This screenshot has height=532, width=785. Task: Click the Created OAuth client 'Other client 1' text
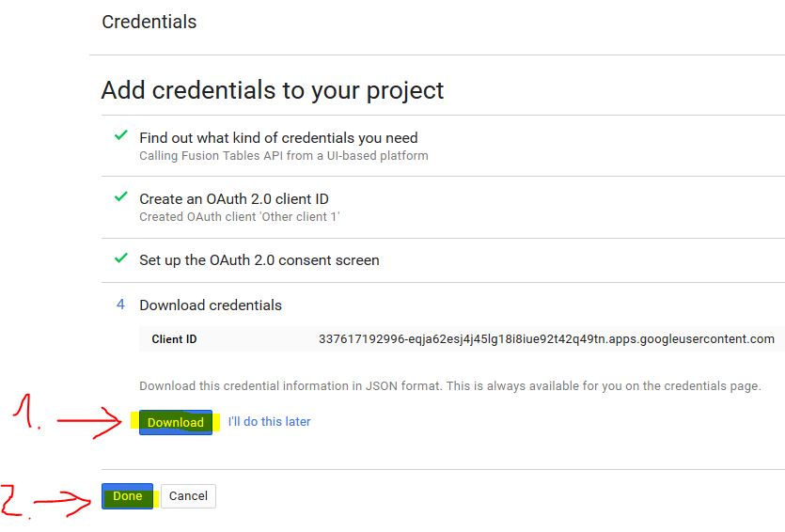tap(240, 217)
